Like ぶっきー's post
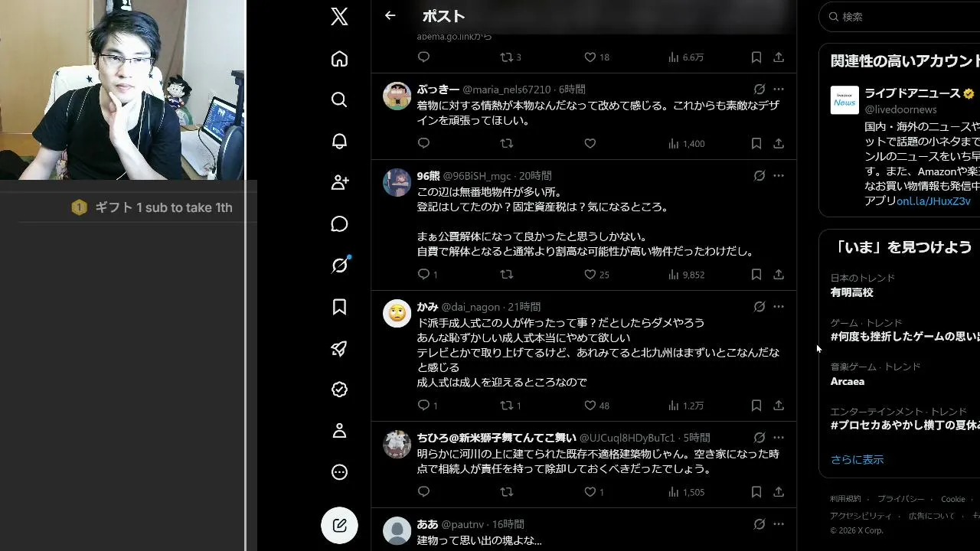 click(590, 143)
